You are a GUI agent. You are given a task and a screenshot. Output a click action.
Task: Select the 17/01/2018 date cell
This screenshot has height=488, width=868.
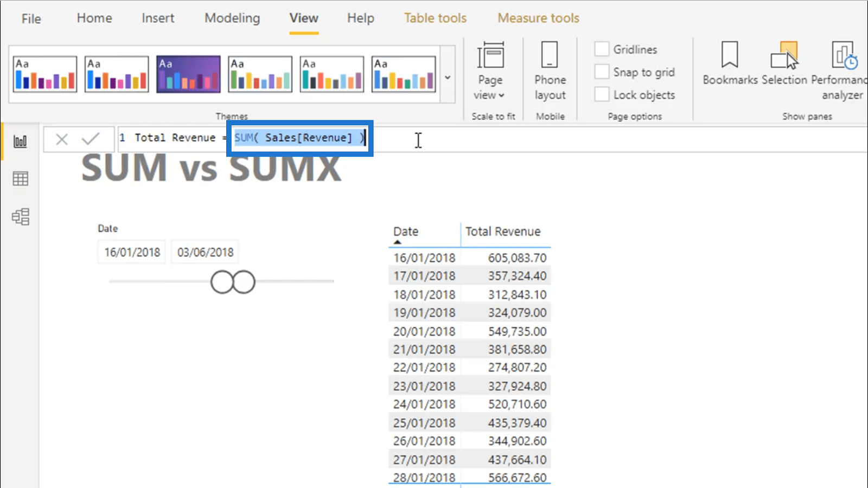coord(424,276)
